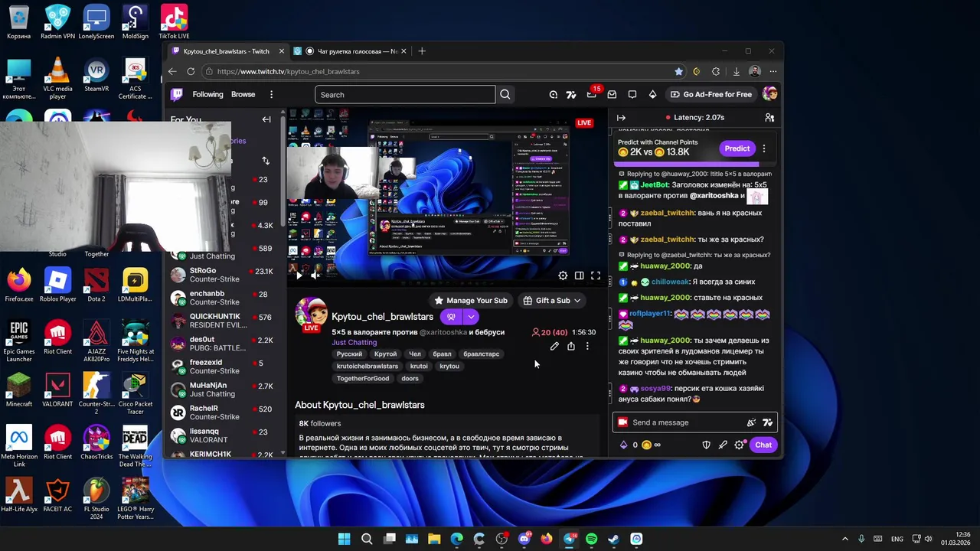Bookmark the page with the star icon

678,71
